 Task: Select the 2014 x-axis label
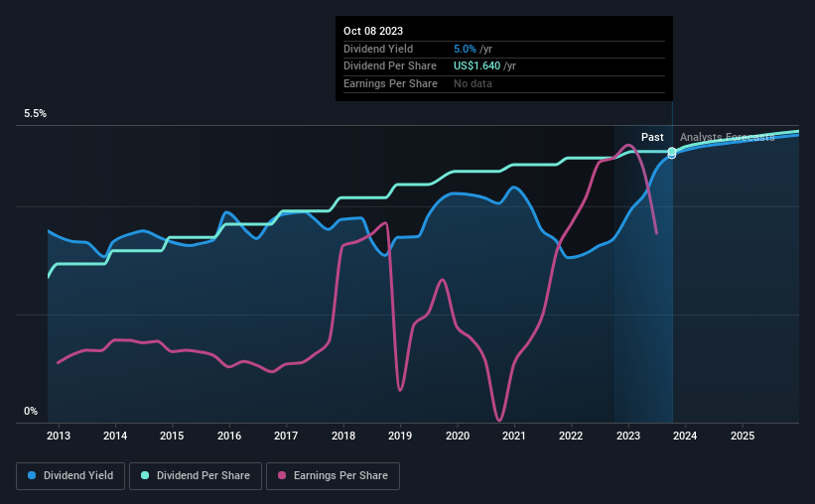point(115,436)
